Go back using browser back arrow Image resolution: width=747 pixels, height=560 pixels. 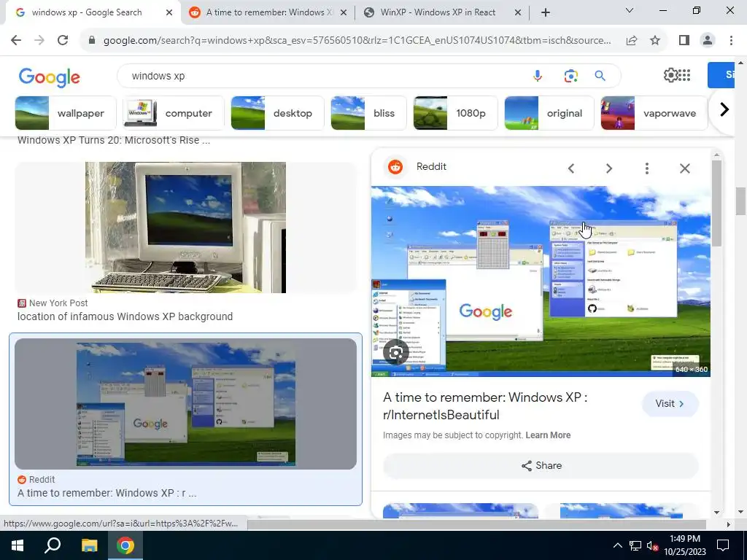(x=16, y=40)
